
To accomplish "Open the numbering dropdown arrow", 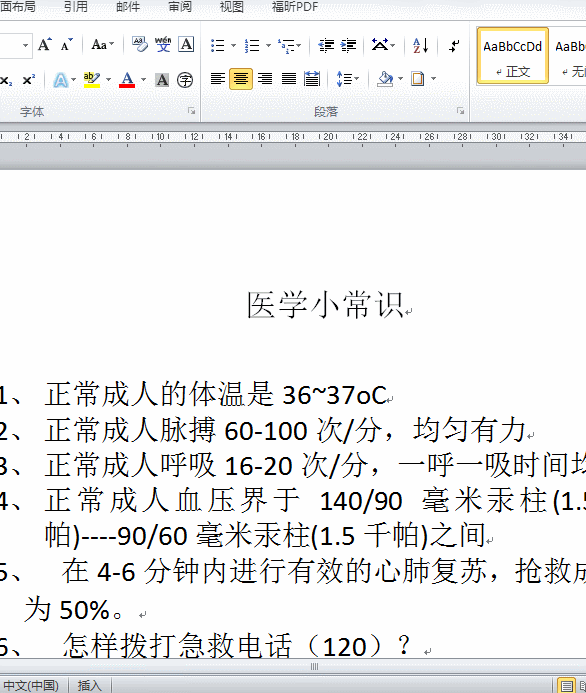I will [268, 45].
